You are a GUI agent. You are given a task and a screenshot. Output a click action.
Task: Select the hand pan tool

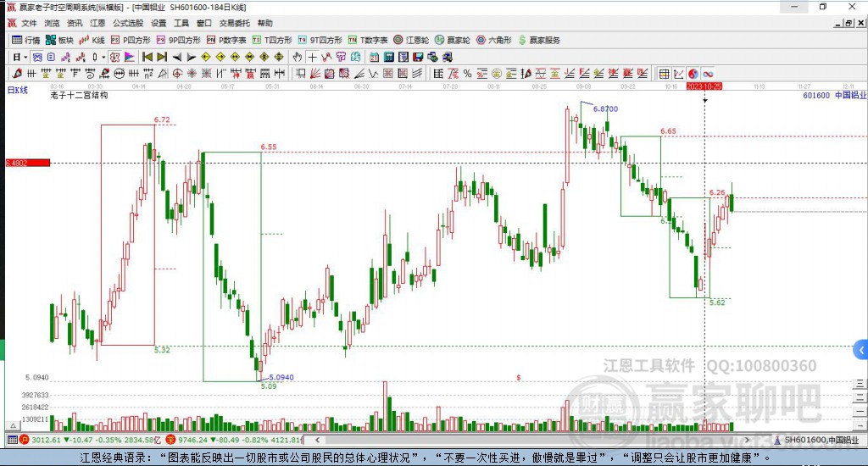click(x=298, y=57)
